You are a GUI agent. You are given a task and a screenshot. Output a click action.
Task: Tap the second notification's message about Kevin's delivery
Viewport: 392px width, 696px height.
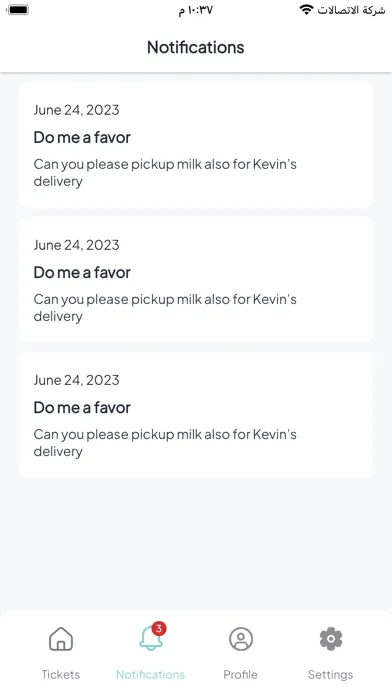pos(165,308)
